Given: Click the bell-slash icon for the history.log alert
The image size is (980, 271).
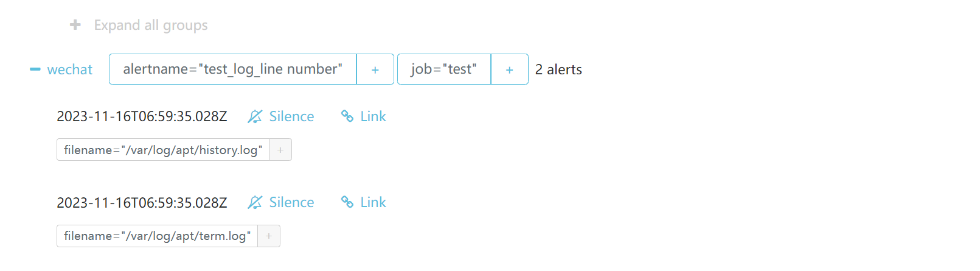Looking at the screenshot, I should pos(255,116).
